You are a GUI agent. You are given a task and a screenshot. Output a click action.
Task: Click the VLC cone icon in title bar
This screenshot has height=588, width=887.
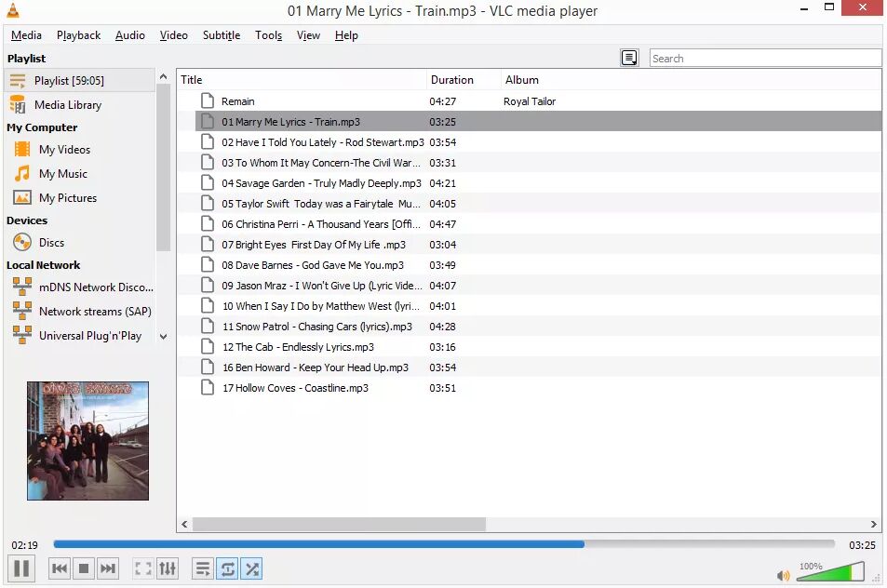pos(12,10)
